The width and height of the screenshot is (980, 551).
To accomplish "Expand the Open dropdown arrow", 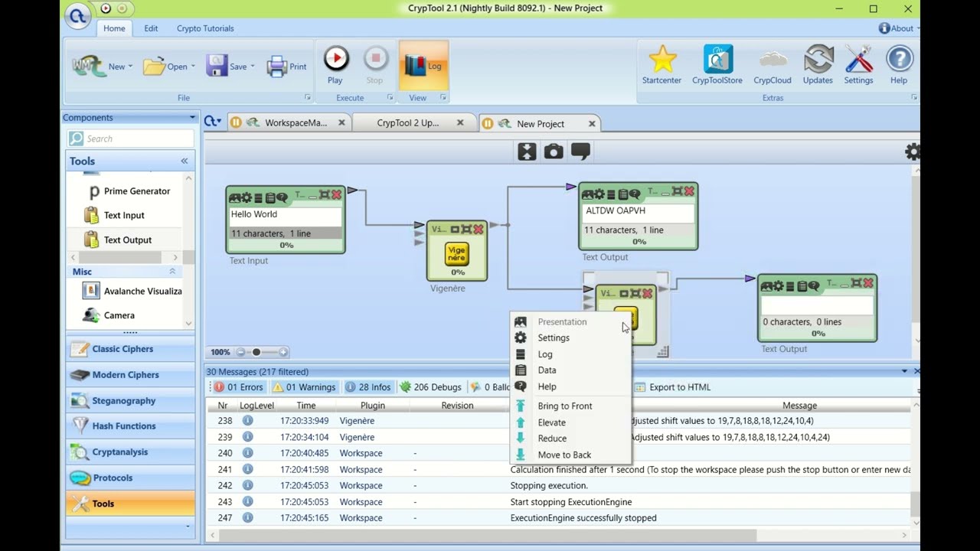I will 193,67.
